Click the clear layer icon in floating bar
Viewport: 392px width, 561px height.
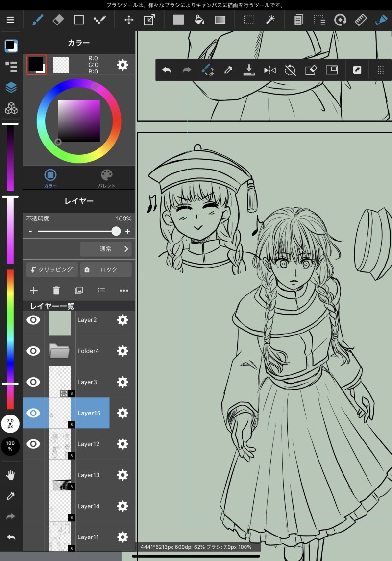coord(311,70)
